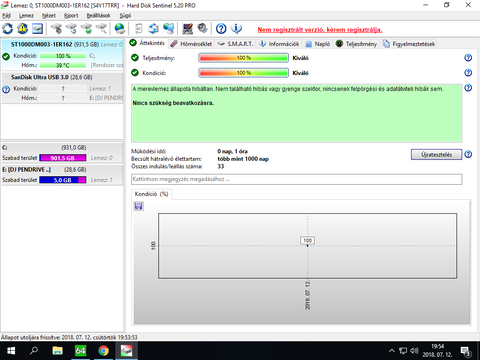The image size is (480, 360).
Task: Switch to the S.M.A.R.T. tab
Action: tap(235, 44)
